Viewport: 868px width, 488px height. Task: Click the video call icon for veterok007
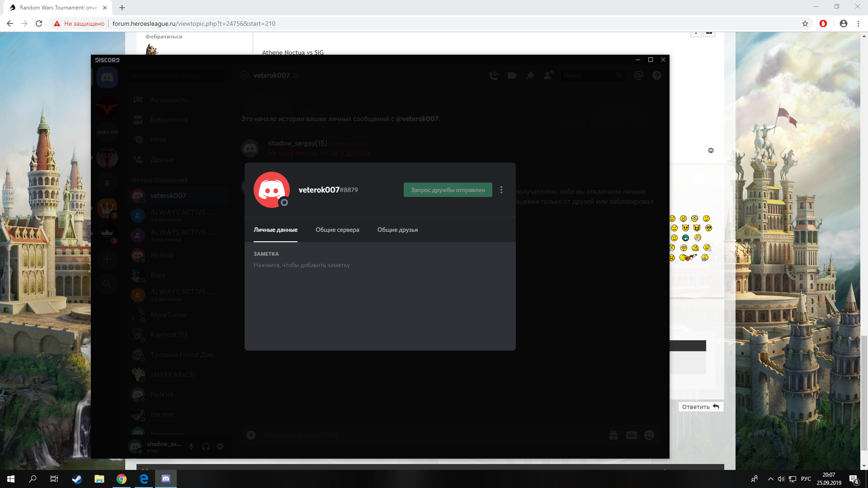tap(511, 75)
